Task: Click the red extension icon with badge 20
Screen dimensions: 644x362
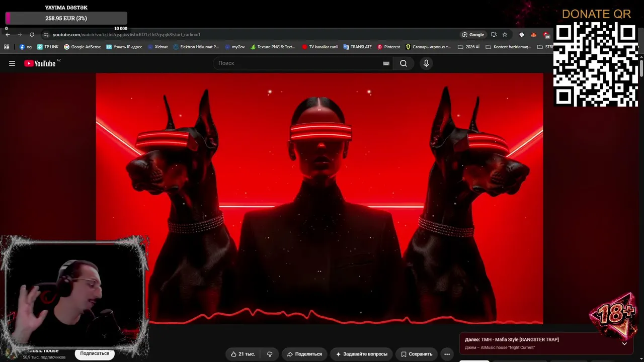Action: click(x=546, y=35)
